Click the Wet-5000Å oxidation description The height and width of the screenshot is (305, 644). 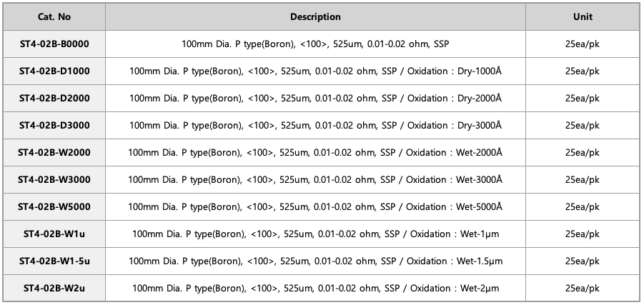tap(315, 206)
